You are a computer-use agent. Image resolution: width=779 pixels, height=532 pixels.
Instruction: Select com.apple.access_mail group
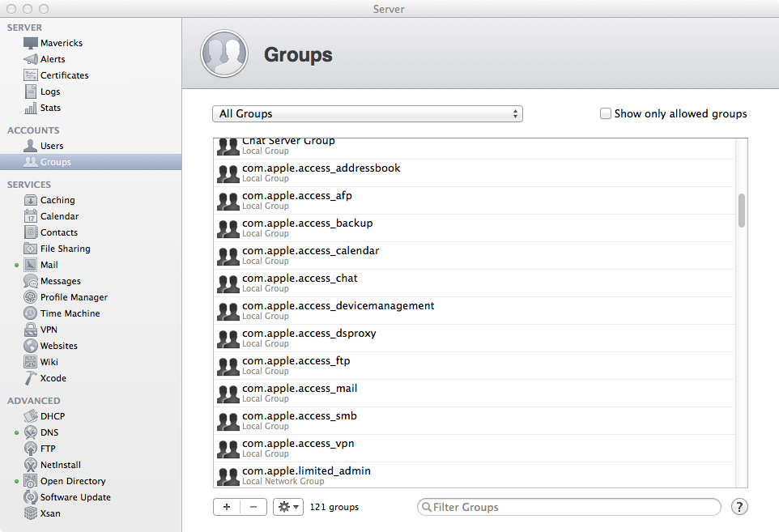tap(475, 394)
